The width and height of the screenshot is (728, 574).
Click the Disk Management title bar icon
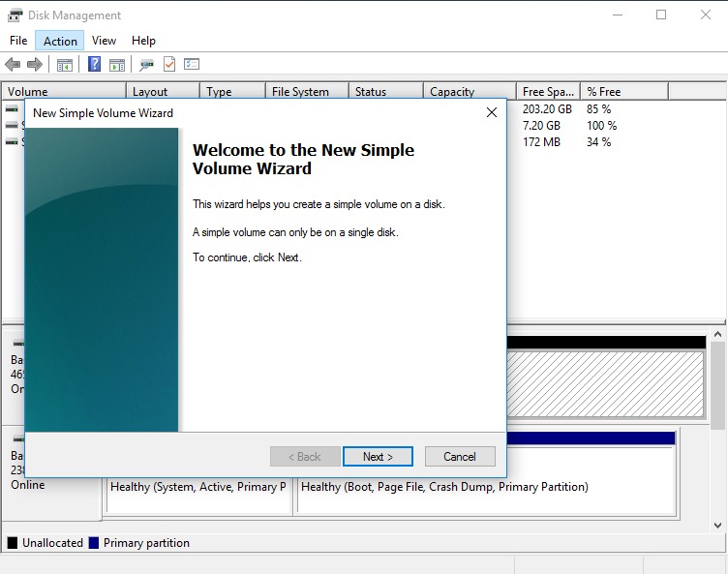pyautogui.click(x=15, y=15)
